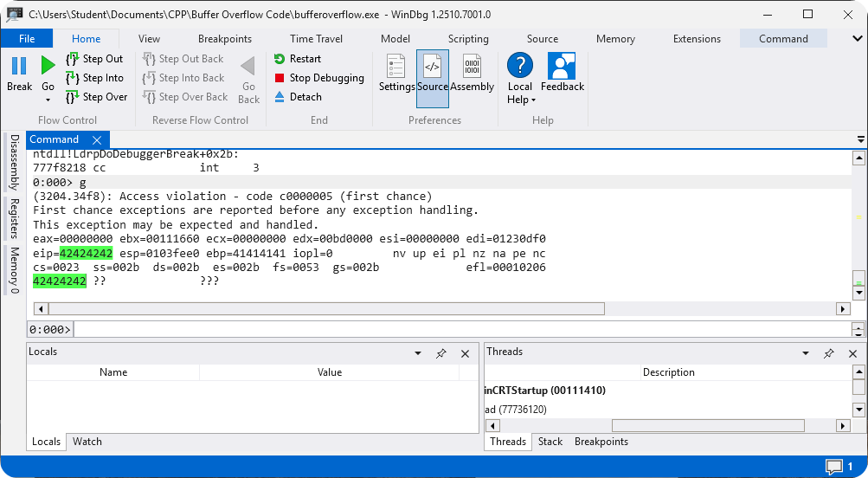This screenshot has width=868, height=478.
Task: Click Stop Debugging red square
Action: click(280, 78)
